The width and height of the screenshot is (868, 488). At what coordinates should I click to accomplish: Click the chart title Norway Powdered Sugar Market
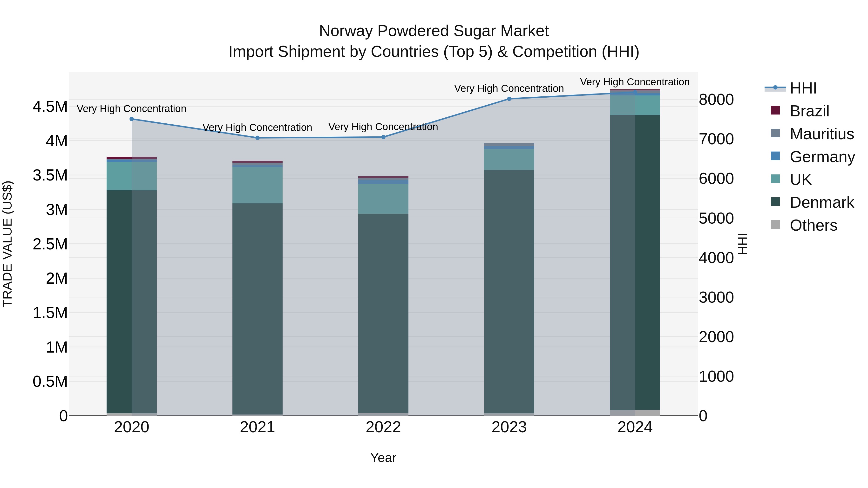[x=434, y=31]
